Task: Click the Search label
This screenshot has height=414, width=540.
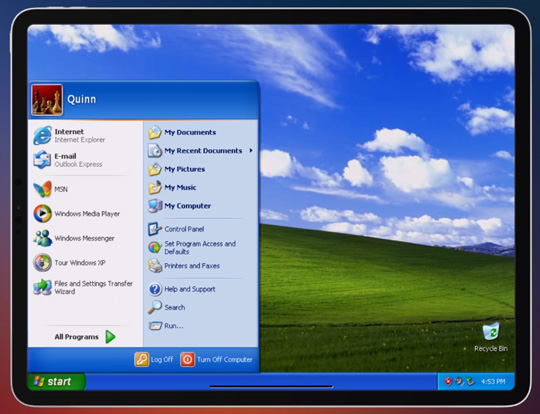Action: (175, 308)
